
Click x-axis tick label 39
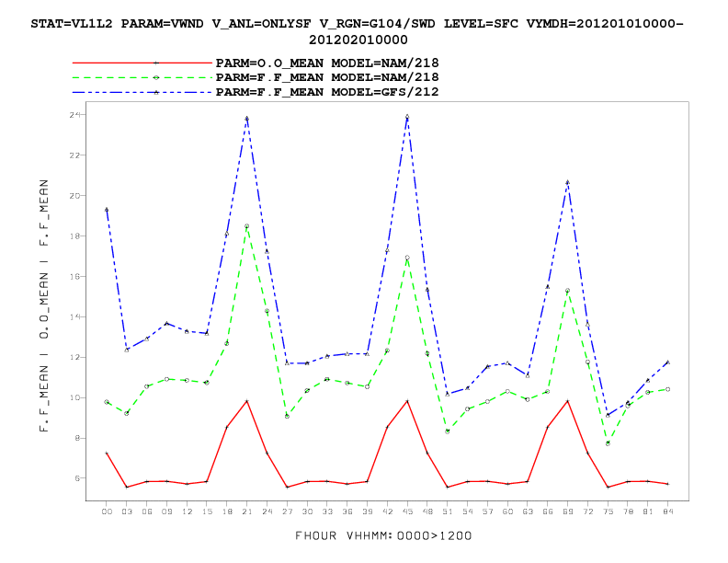point(368,511)
